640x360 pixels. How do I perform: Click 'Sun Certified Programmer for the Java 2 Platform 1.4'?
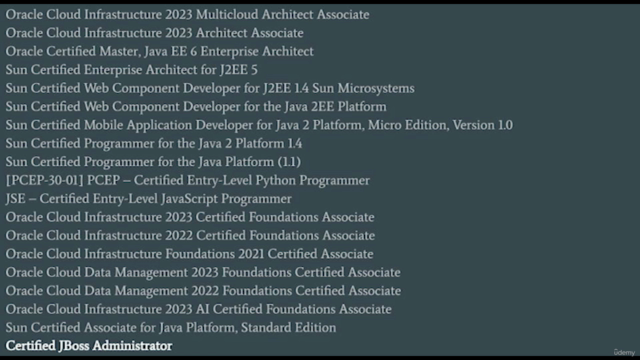[x=154, y=143]
